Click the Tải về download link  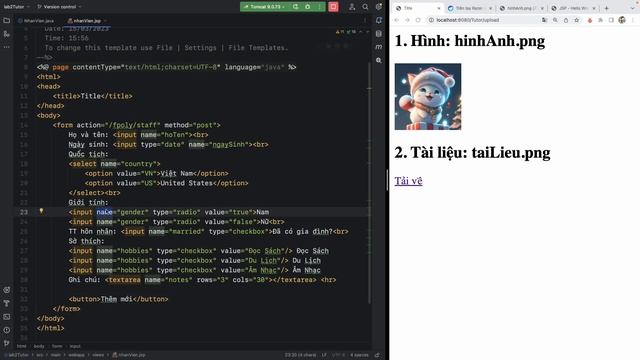pos(408,180)
